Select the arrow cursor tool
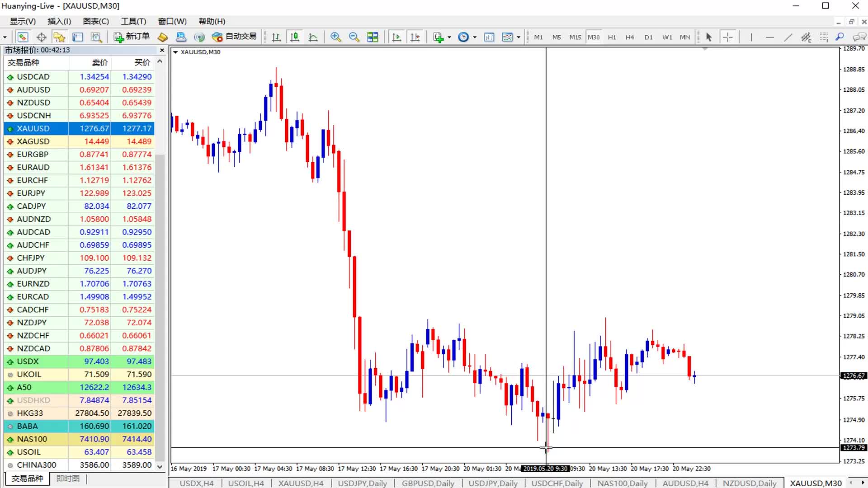 click(709, 37)
